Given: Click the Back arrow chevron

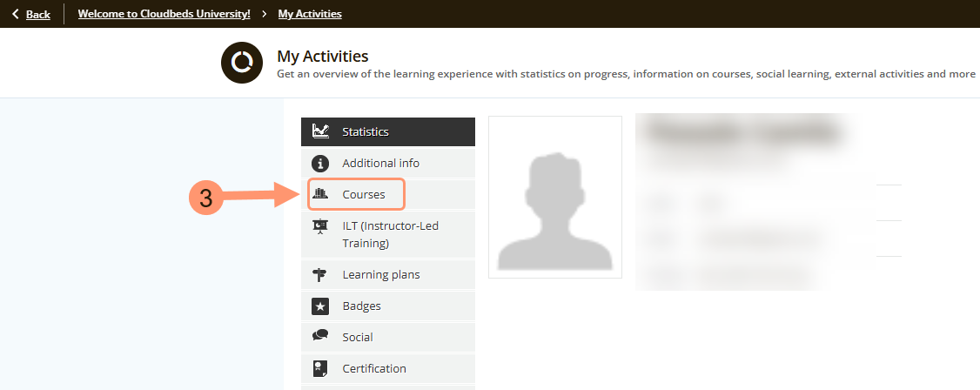Looking at the screenshot, I should [x=15, y=14].
